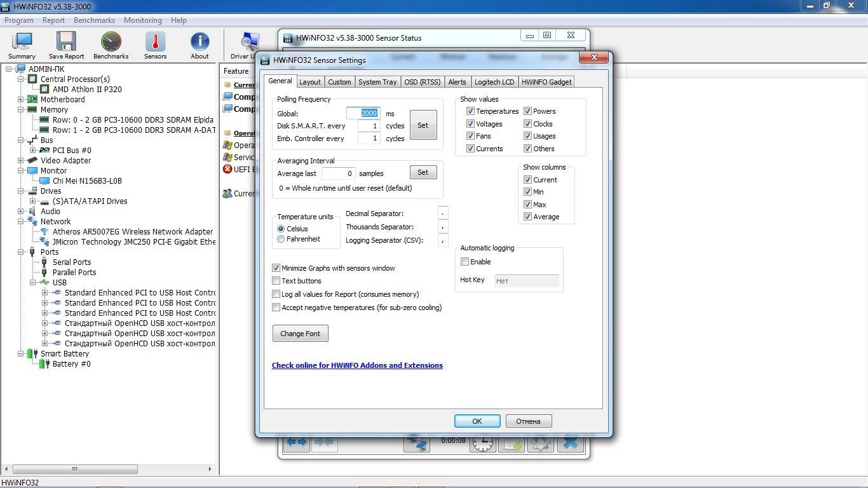Collapse the Central Processor(s) tree node
The height and width of the screenshot is (488, 868).
(x=21, y=79)
